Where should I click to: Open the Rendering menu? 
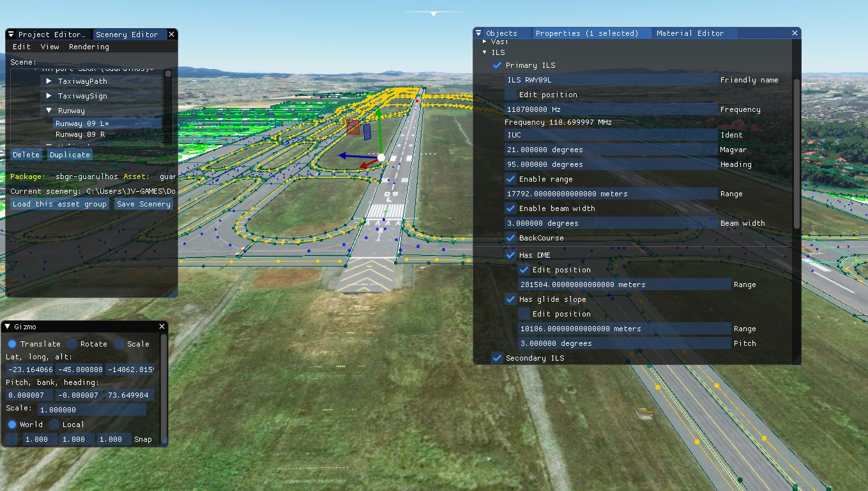pyautogui.click(x=89, y=47)
